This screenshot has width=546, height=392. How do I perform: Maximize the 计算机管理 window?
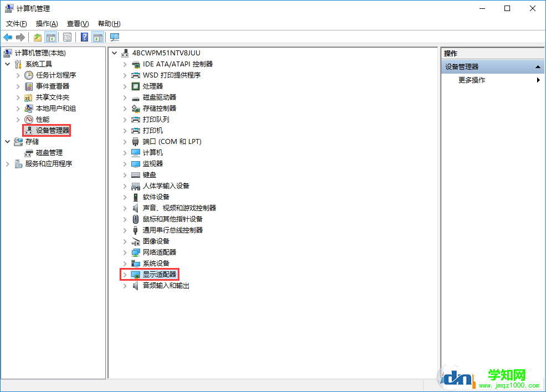pyautogui.click(x=507, y=8)
